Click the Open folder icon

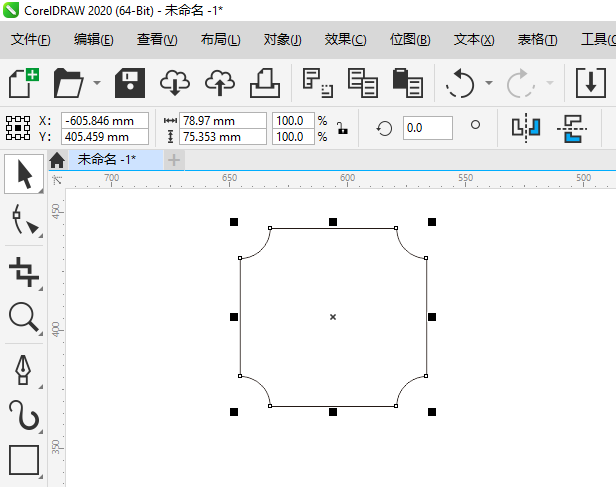point(68,83)
